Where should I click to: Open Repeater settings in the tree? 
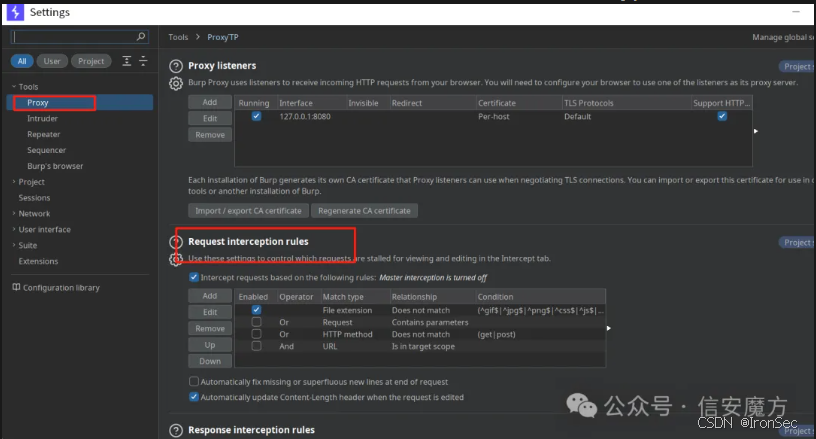[44, 134]
